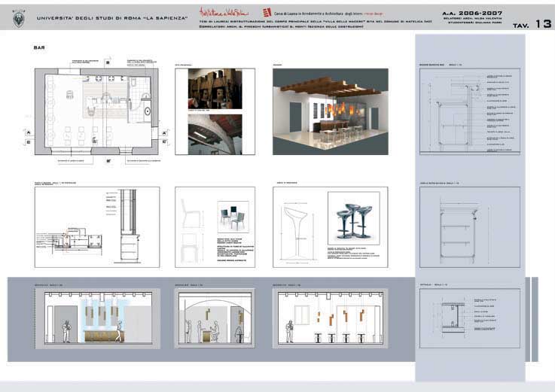Click the Sapienza university crest logo

coord(17,17)
